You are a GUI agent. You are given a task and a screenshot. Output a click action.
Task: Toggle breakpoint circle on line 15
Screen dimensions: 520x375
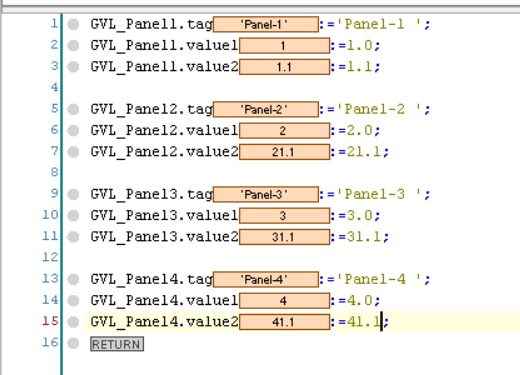73,322
